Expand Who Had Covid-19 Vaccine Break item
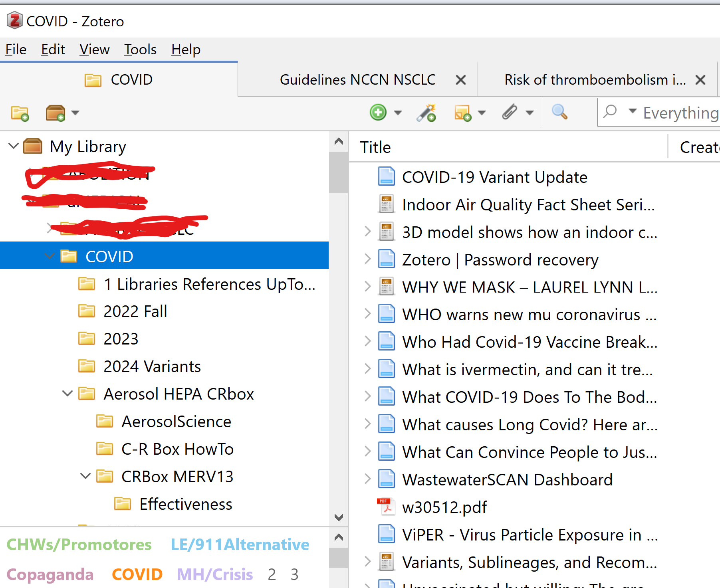720x588 pixels. 368,341
